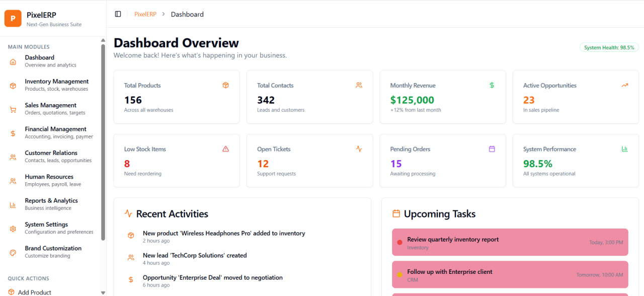Screen dimensions: 644x296
Task: Click the Sales Management cart icon
Action: tap(13, 110)
